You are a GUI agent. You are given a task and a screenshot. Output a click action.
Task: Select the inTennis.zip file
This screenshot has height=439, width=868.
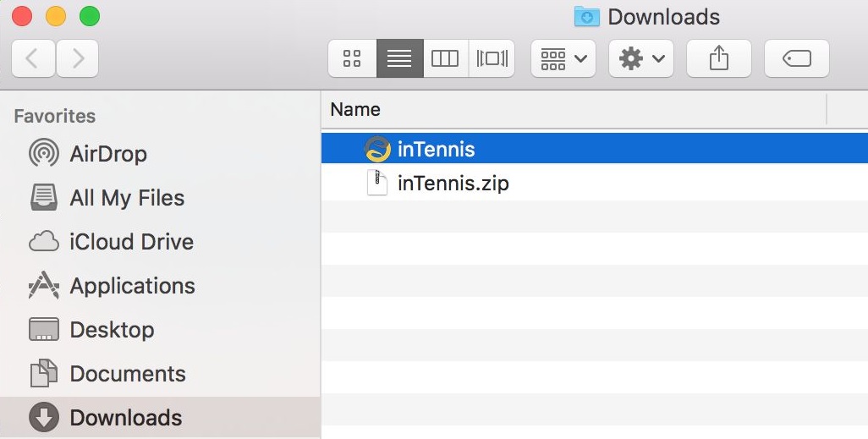pos(595,184)
